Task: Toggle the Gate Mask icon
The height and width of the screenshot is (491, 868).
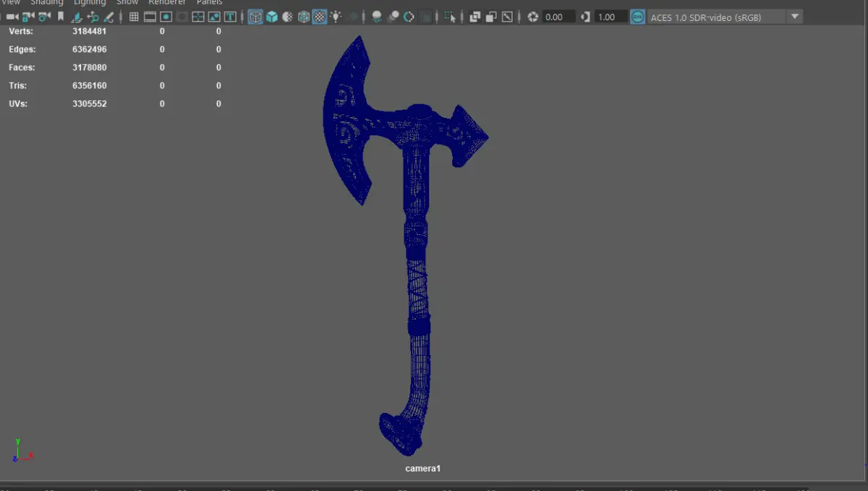Action: (182, 17)
